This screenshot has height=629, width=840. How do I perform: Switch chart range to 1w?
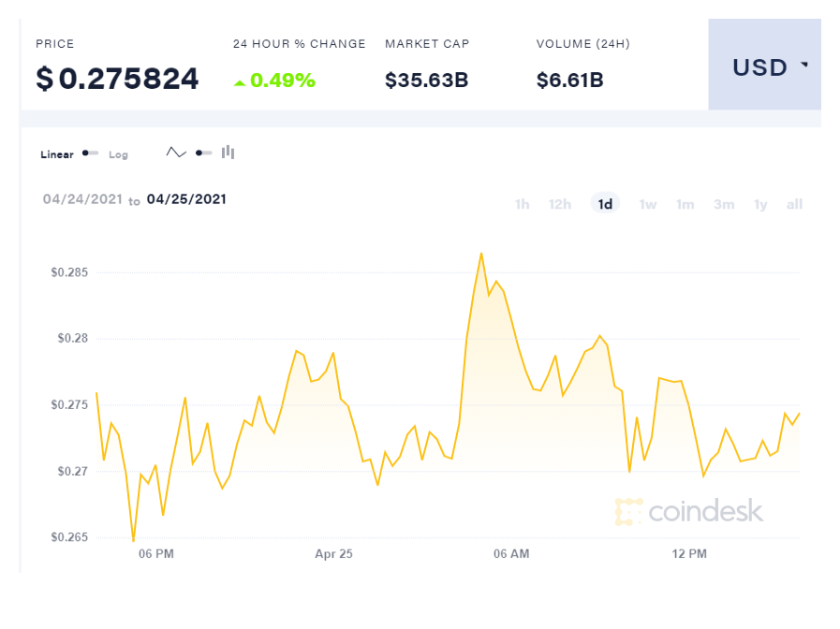click(648, 204)
